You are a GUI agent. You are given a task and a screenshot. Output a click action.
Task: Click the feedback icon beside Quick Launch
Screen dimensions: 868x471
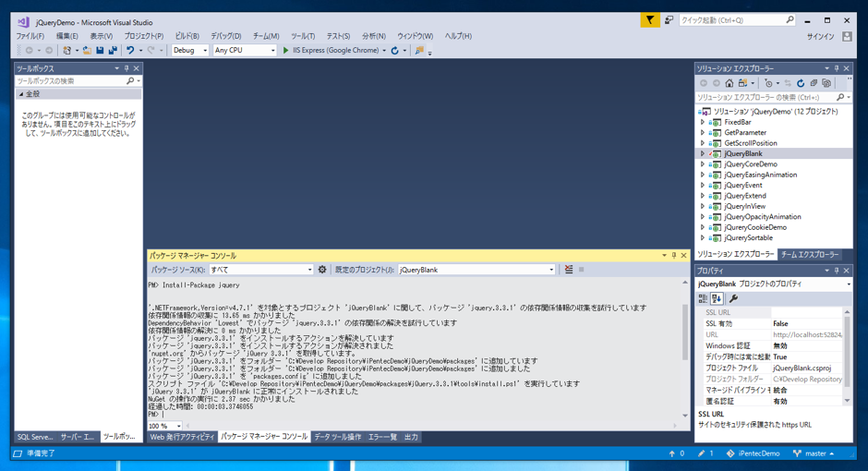(669, 20)
